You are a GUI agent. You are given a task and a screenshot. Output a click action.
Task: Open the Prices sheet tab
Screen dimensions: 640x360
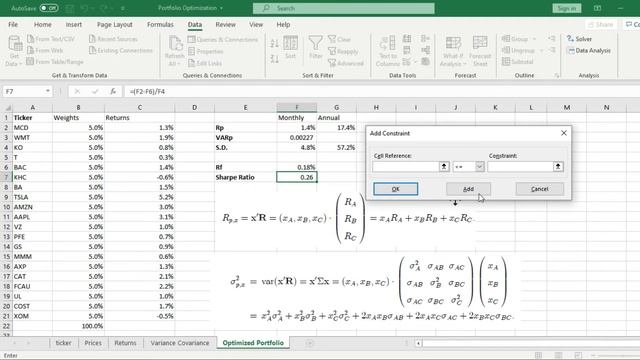93,343
